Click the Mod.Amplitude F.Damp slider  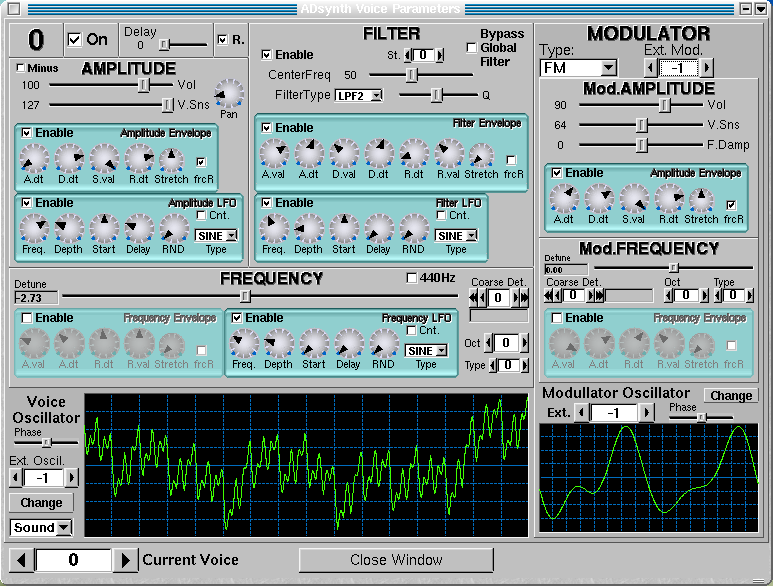[641, 145]
